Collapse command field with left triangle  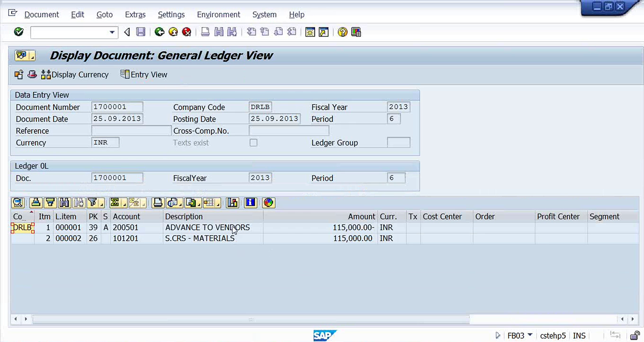click(x=126, y=32)
